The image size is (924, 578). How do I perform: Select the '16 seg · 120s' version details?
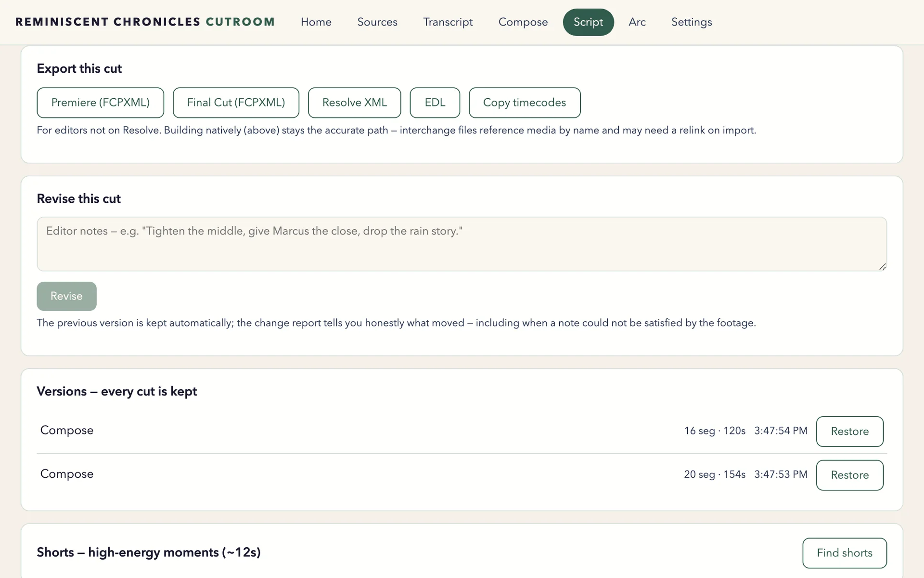(715, 431)
